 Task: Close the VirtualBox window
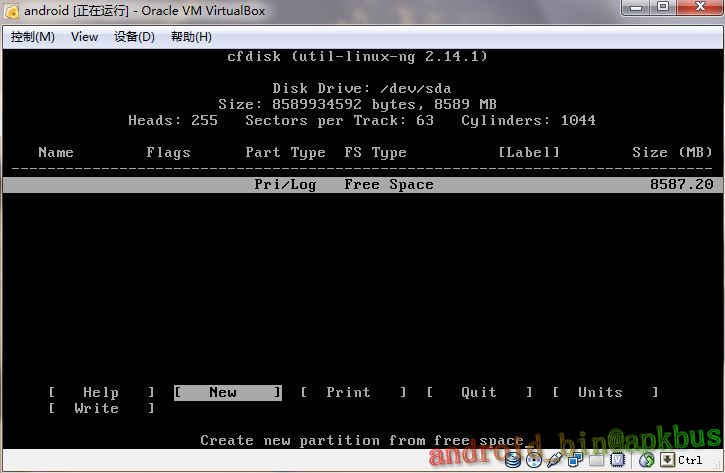700,7
